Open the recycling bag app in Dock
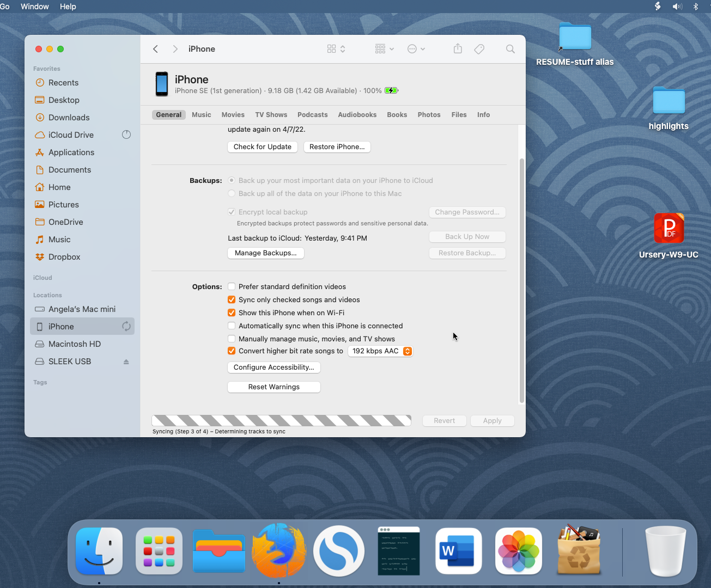The width and height of the screenshot is (711, 588). (579, 550)
